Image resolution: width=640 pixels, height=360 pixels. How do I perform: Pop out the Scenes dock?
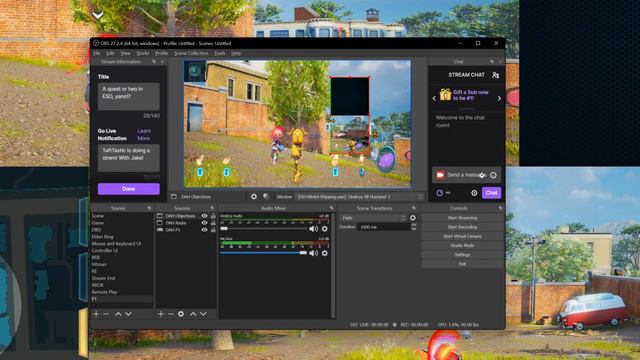click(149, 208)
